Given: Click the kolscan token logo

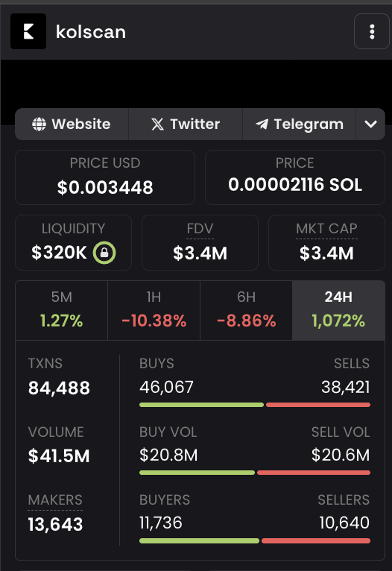Looking at the screenshot, I should pyautogui.click(x=28, y=31).
